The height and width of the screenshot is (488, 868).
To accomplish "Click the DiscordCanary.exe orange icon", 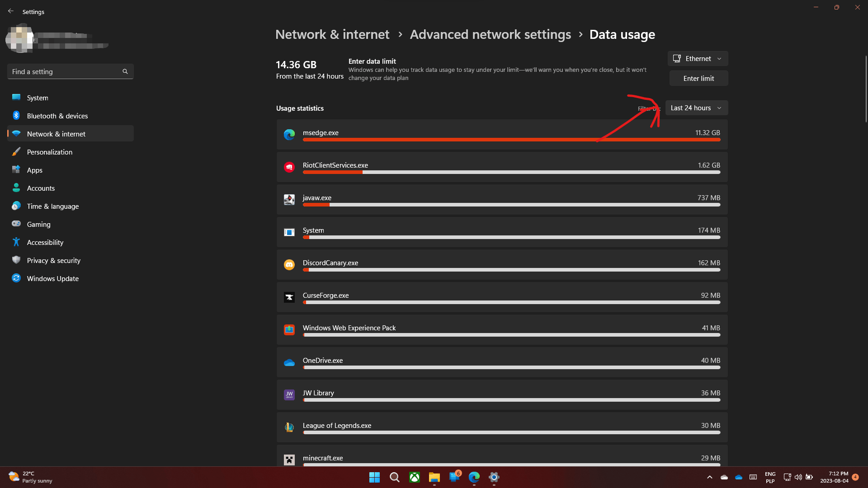I will [x=289, y=265].
